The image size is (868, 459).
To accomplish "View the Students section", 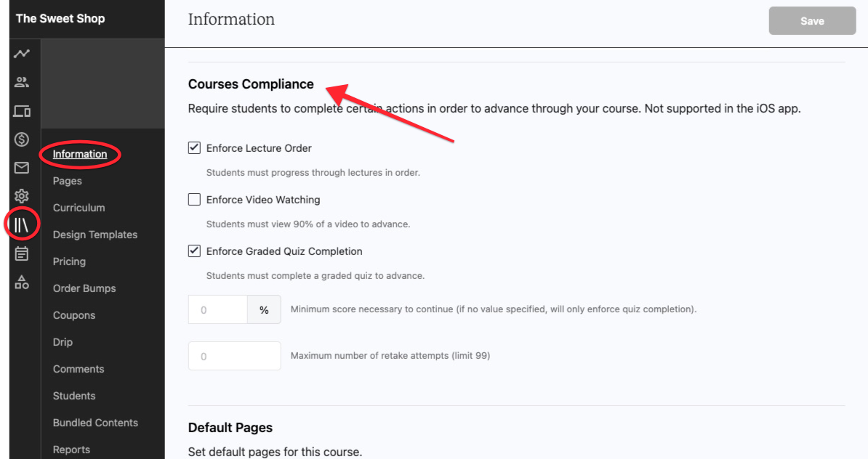I will click(x=74, y=396).
